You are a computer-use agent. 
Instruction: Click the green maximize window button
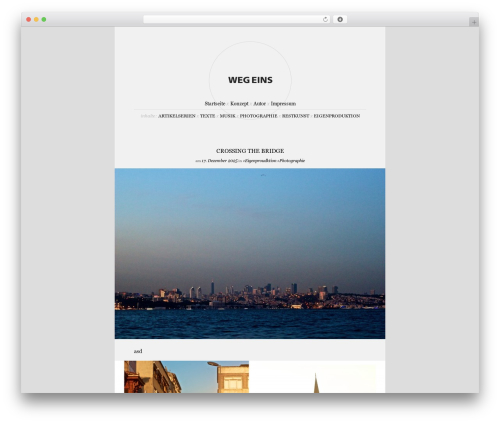[44, 20]
